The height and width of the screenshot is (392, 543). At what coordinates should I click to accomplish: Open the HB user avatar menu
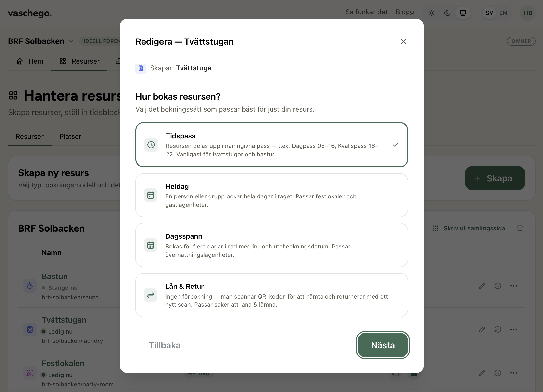coord(528,13)
